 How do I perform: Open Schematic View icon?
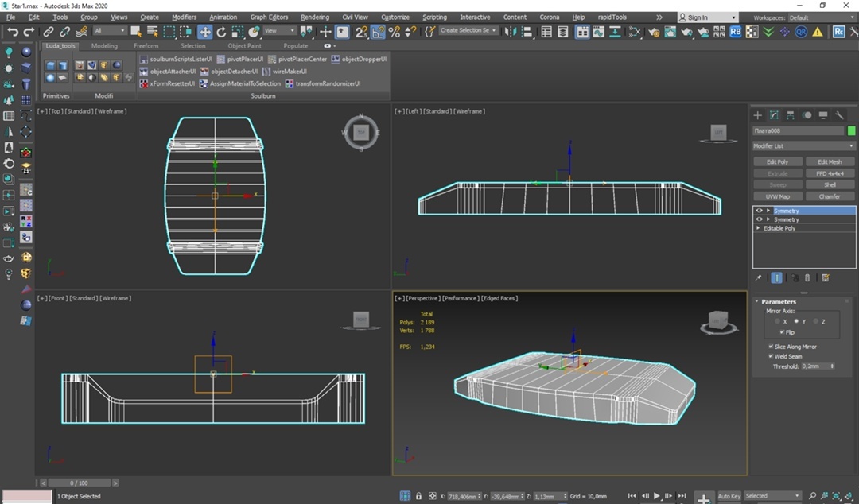(x=615, y=32)
